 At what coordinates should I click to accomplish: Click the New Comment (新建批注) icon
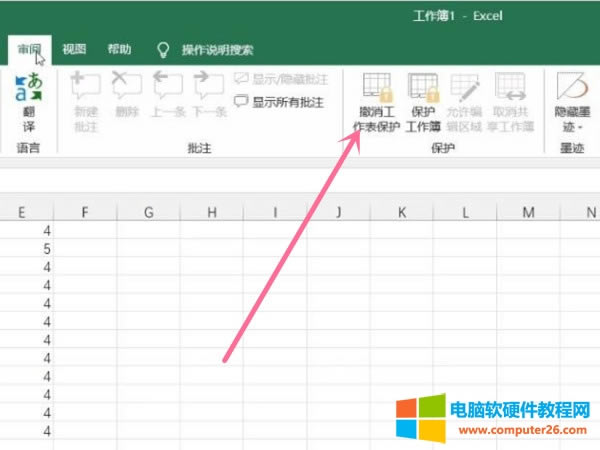pyautogui.click(x=87, y=90)
